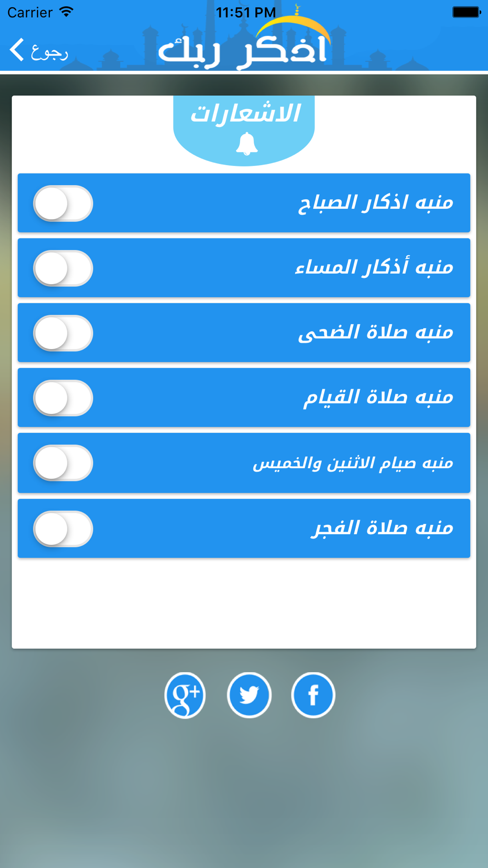Tap the منبه اذكار الصباح row text
This screenshot has height=868, width=488.
(376, 202)
